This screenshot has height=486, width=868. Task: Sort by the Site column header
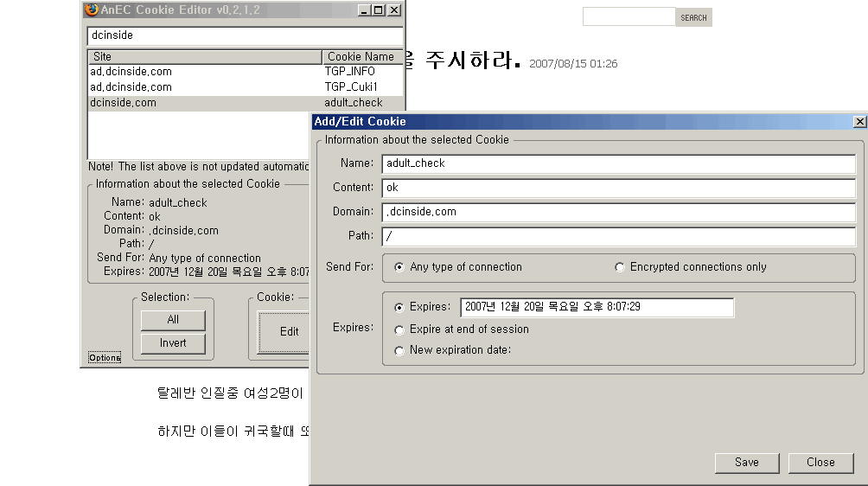coord(205,56)
